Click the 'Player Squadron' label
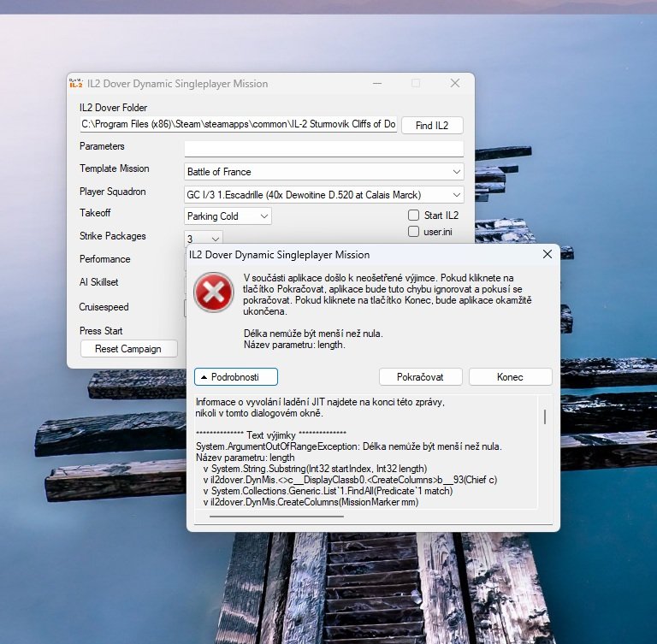657x644 pixels. click(113, 192)
